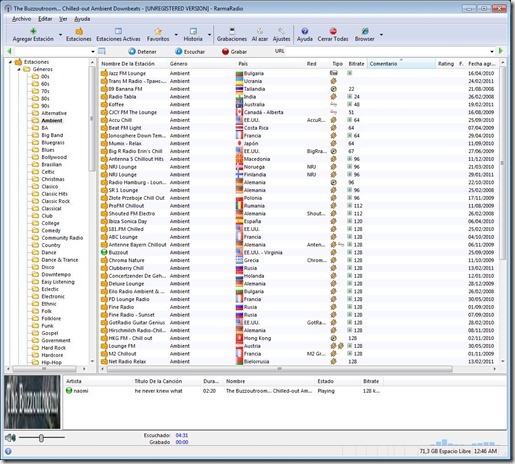Open the Browser dropdown arrow
Screen dimensions: 515x464
coord(381,35)
